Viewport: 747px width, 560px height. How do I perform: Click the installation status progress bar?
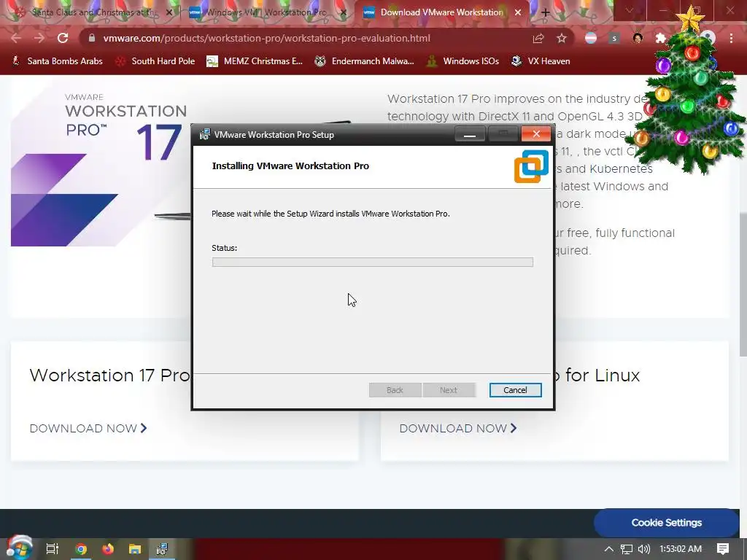(x=373, y=262)
